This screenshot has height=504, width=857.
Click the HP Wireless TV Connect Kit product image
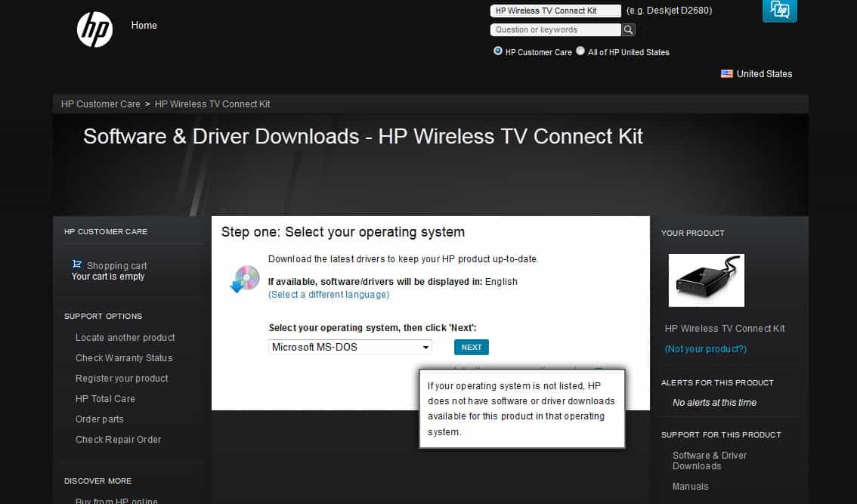[x=706, y=280]
